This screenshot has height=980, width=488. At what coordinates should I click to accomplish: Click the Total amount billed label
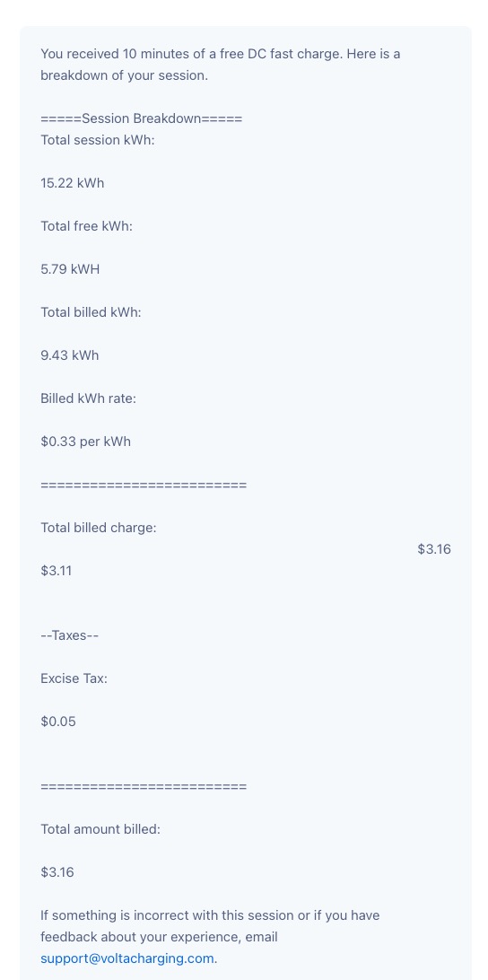coord(100,829)
